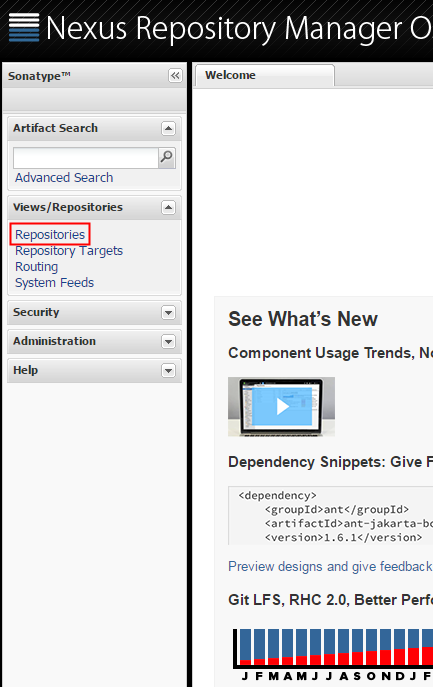
Task: Open the Routing link
Action: point(36,267)
